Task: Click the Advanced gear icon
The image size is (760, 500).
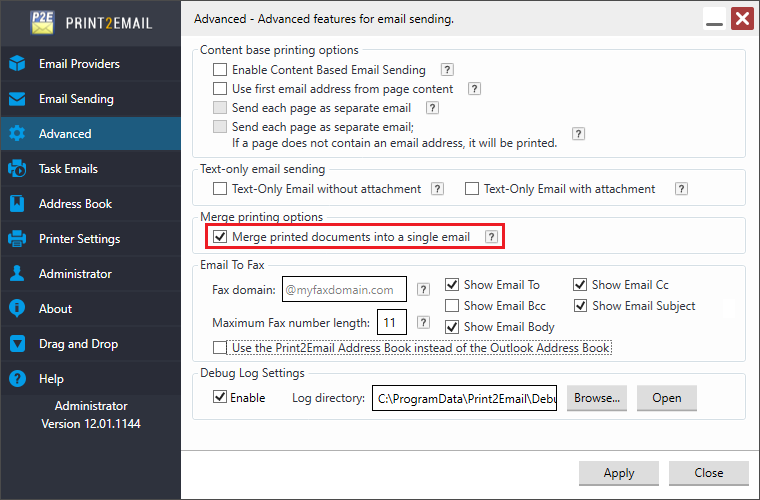Action: pyautogui.click(x=17, y=134)
